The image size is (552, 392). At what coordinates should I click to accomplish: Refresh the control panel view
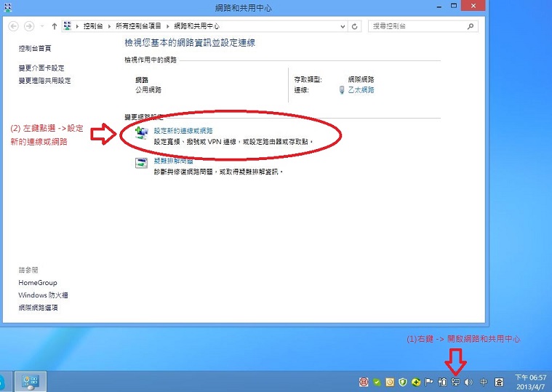point(354,26)
